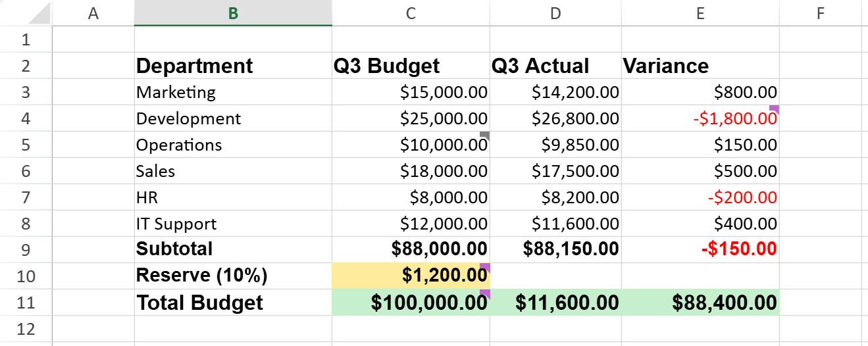
Task: Select column A header
Action: (x=93, y=13)
